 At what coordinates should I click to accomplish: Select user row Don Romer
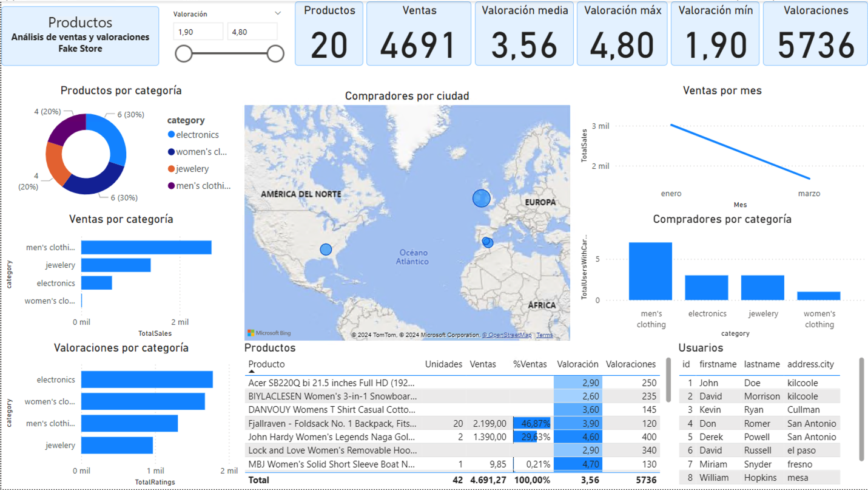759,423
